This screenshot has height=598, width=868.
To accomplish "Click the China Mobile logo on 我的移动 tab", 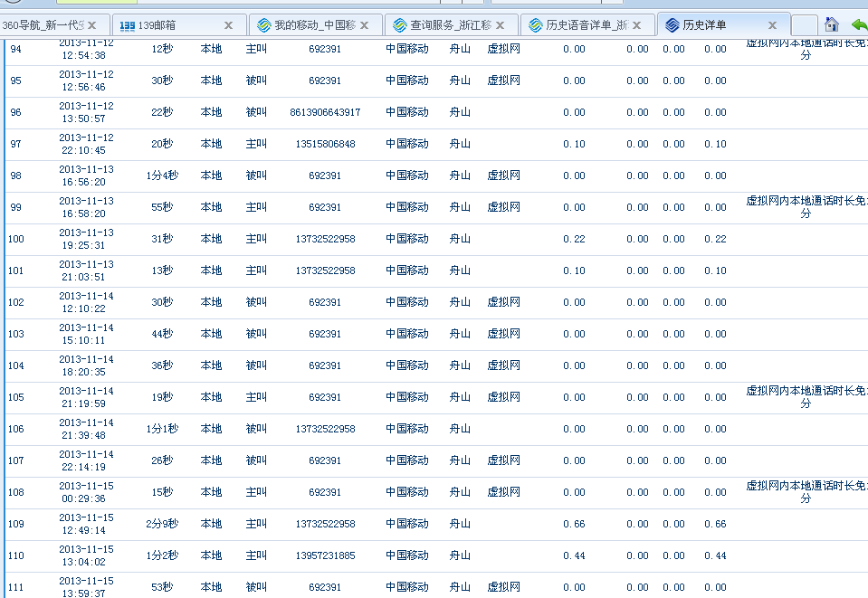I will click(x=263, y=25).
